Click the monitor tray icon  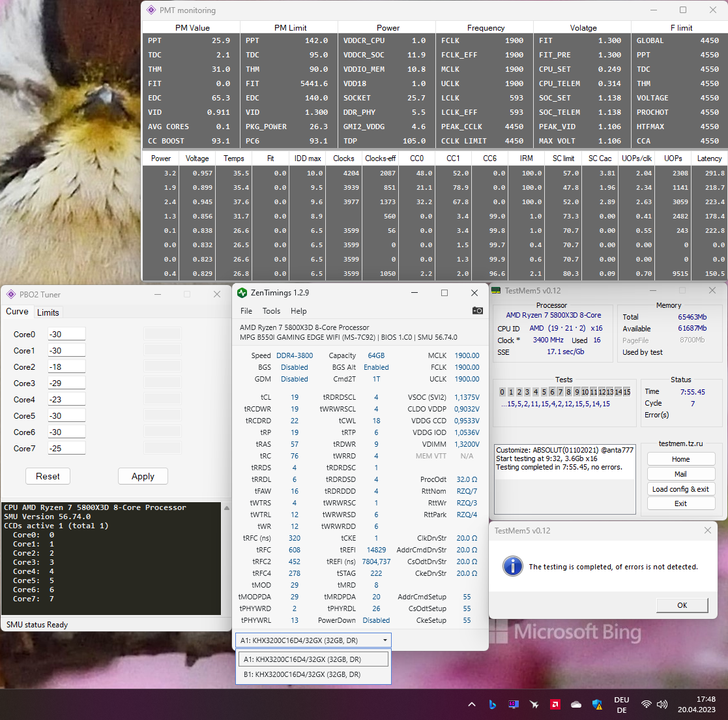pyautogui.click(x=513, y=704)
